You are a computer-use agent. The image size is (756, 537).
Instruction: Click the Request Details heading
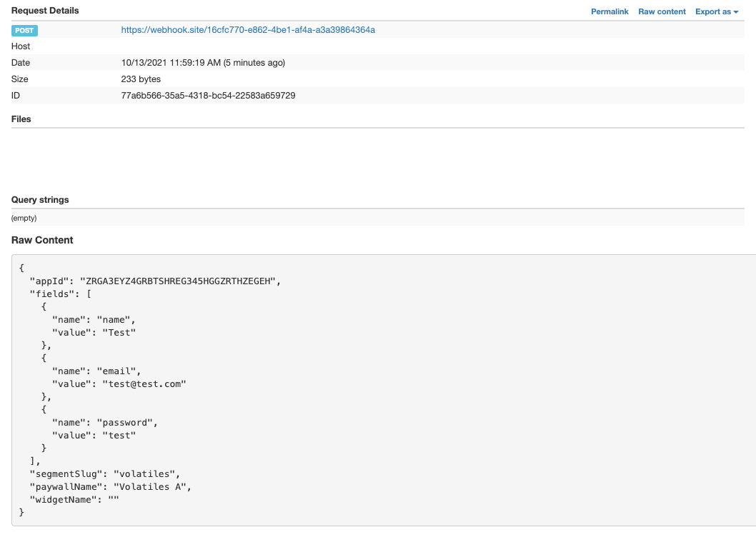click(45, 11)
